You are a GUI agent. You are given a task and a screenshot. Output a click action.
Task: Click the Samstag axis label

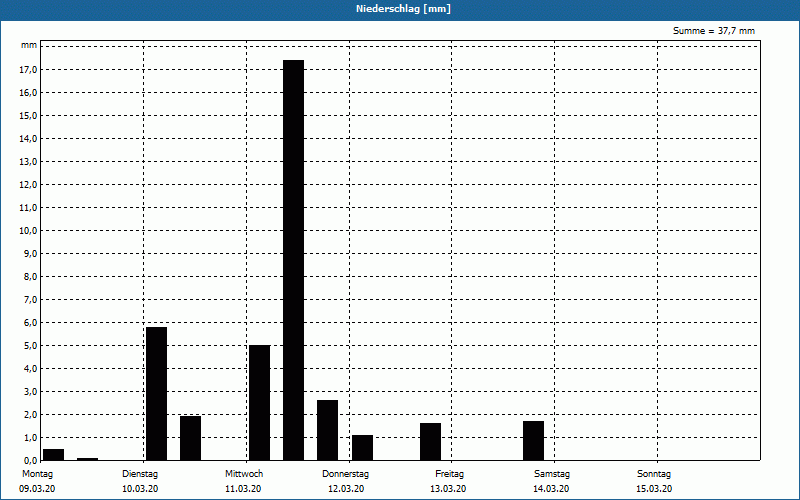(552, 474)
